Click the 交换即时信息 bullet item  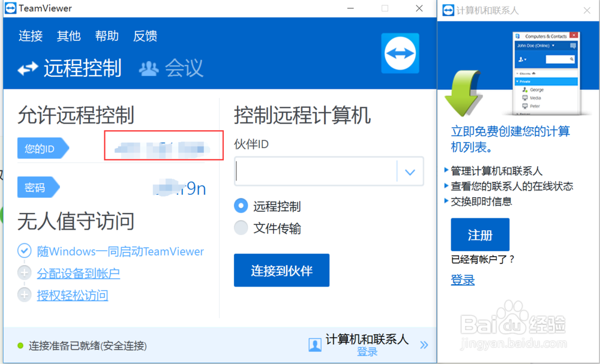[481, 201]
